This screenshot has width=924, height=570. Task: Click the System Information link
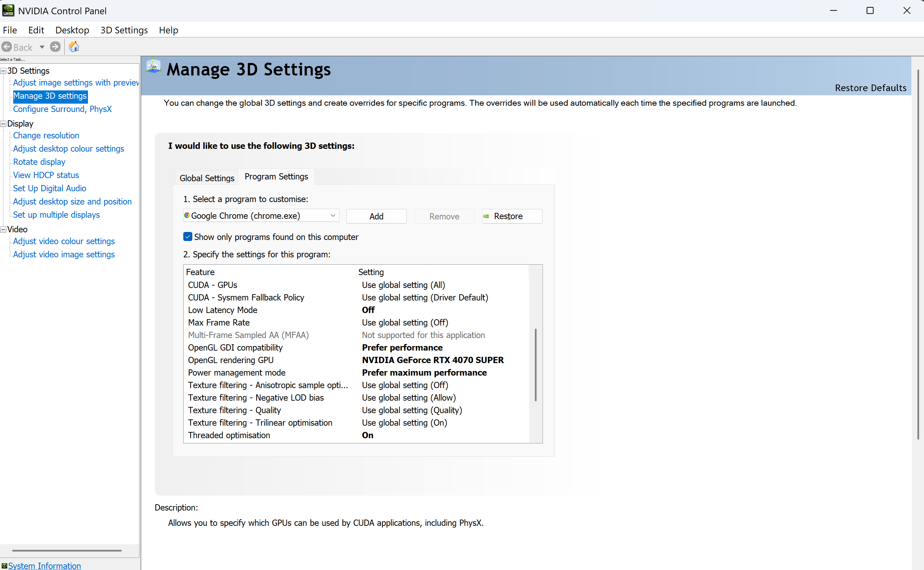45,565
